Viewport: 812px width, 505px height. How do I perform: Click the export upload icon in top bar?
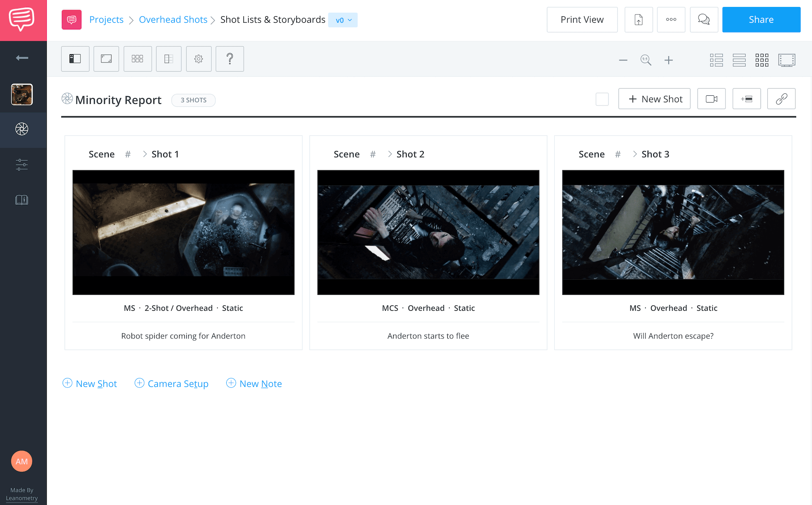point(639,19)
